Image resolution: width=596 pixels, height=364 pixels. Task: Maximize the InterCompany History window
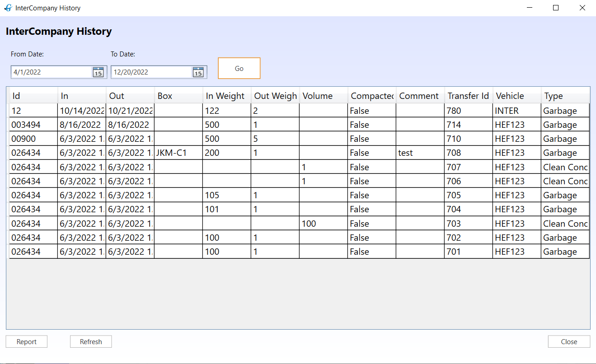(556, 8)
